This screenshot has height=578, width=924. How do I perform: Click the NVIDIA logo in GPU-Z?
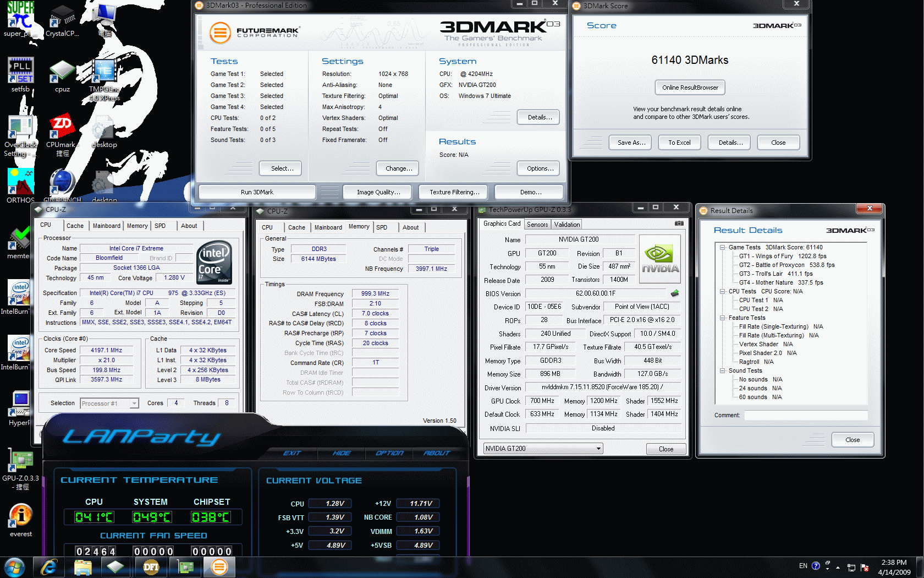tap(660, 259)
